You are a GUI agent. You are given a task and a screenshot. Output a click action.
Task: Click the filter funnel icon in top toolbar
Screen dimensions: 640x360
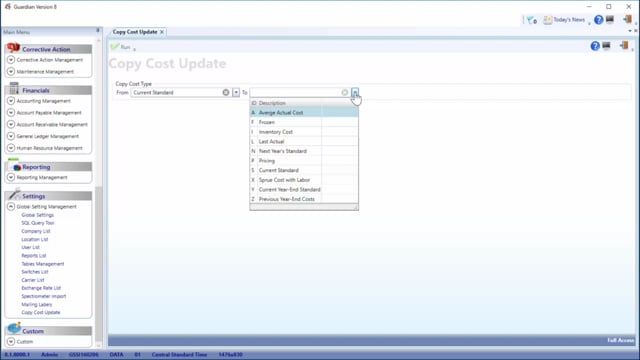[531, 20]
